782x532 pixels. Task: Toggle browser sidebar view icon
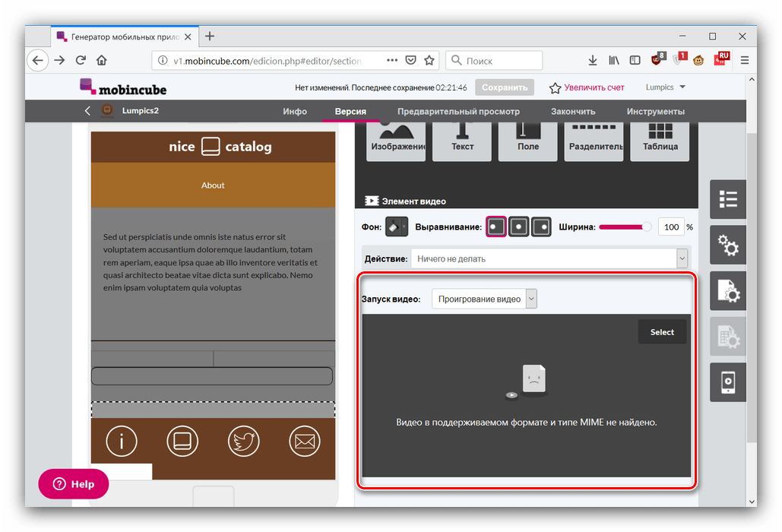click(x=635, y=60)
